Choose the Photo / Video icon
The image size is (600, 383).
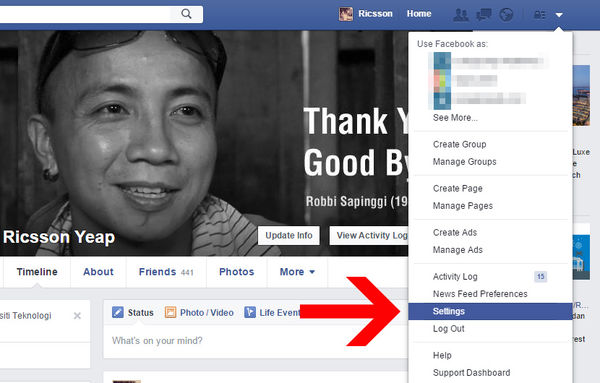(170, 312)
